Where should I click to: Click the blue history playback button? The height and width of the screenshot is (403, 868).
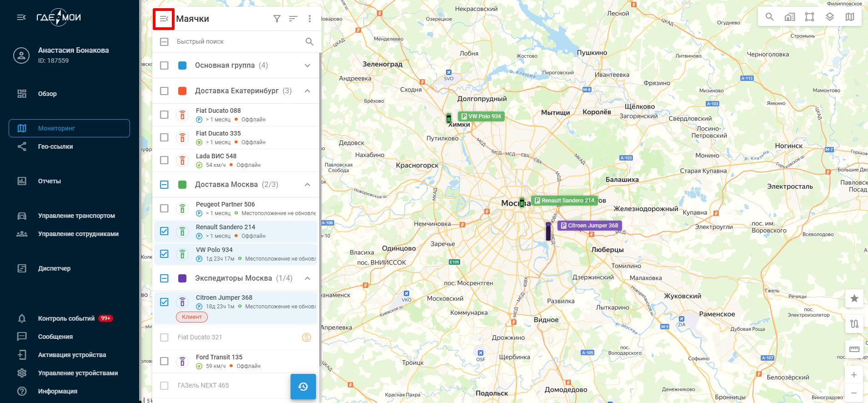pos(303,387)
